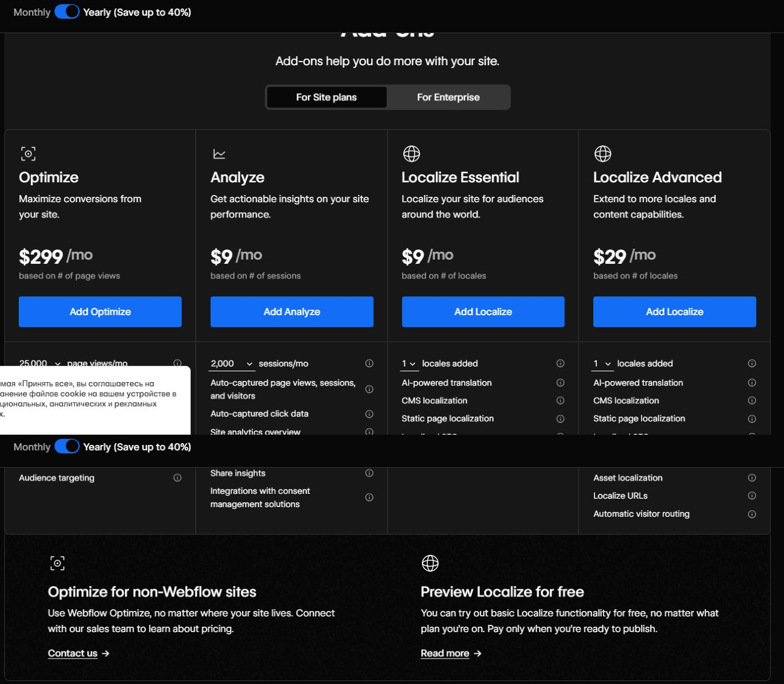Click Add Localize under Localize Advanced
The image size is (784, 684).
click(675, 312)
